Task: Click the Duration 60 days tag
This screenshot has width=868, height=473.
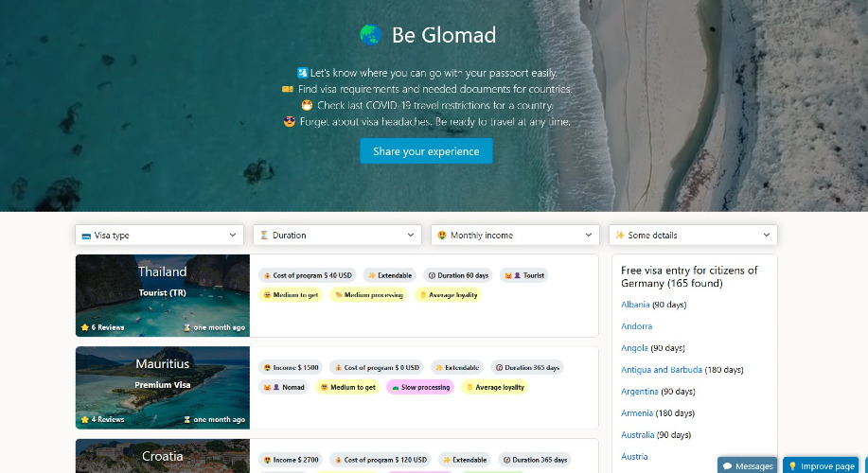Action: (458, 275)
